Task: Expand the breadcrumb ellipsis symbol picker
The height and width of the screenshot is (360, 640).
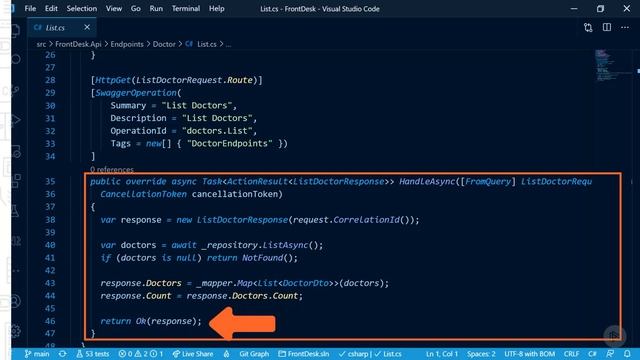Action: [x=229, y=44]
